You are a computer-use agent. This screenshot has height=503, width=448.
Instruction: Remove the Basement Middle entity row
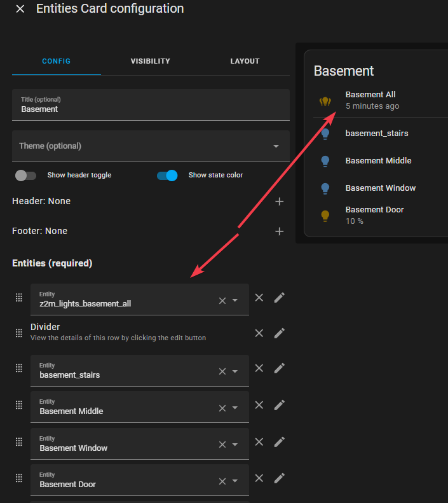[x=259, y=405]
